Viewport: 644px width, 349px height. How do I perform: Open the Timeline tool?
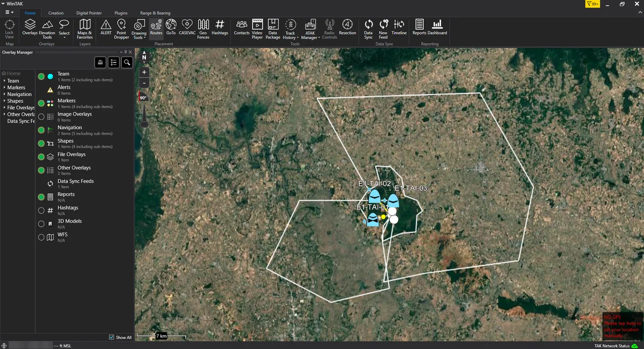click(399, 28)
